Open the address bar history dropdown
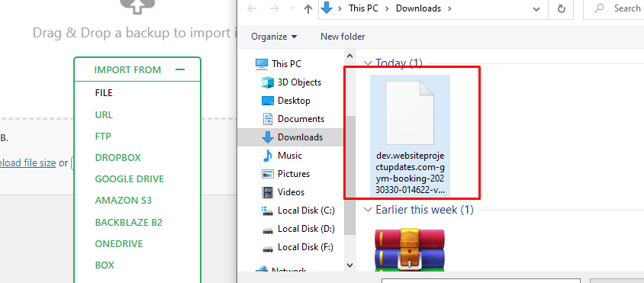644x283 pixels. 536,8
